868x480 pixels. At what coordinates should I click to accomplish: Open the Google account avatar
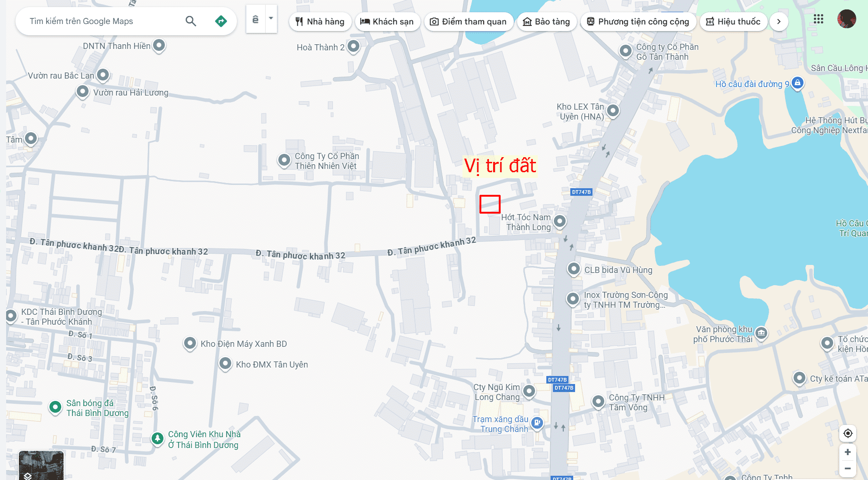point(847,19)
